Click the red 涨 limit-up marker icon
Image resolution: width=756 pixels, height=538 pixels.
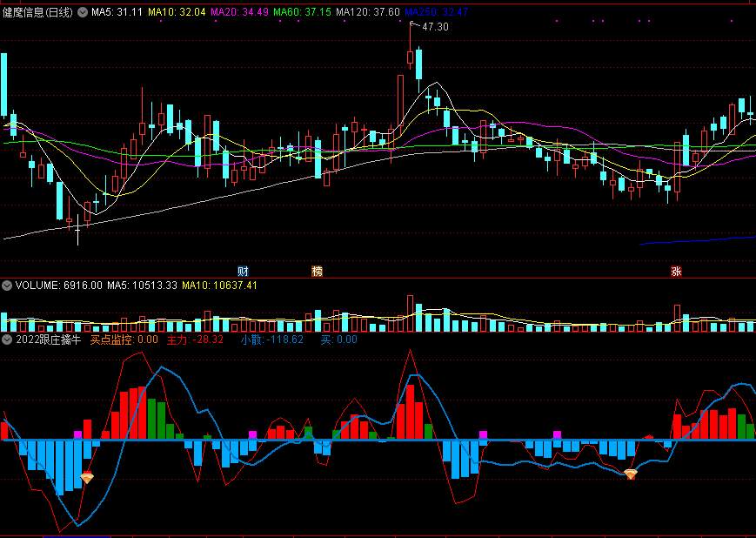point(676,271)
